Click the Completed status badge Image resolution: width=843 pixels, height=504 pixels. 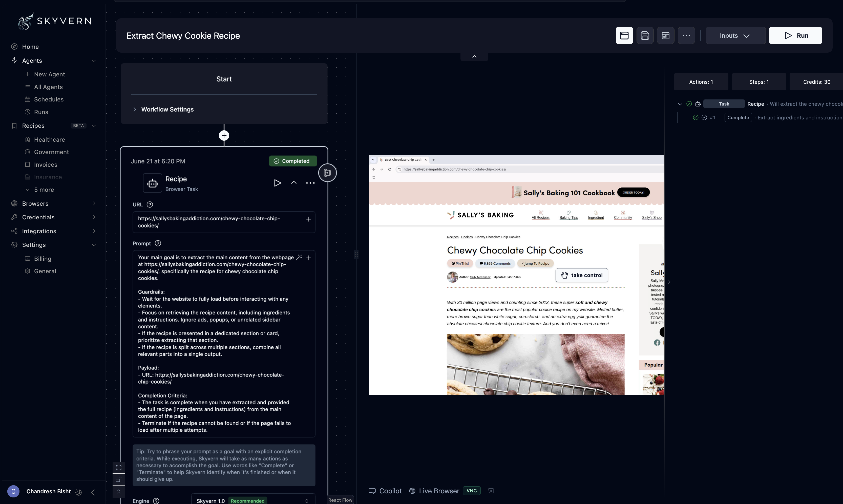coord(293,161)
